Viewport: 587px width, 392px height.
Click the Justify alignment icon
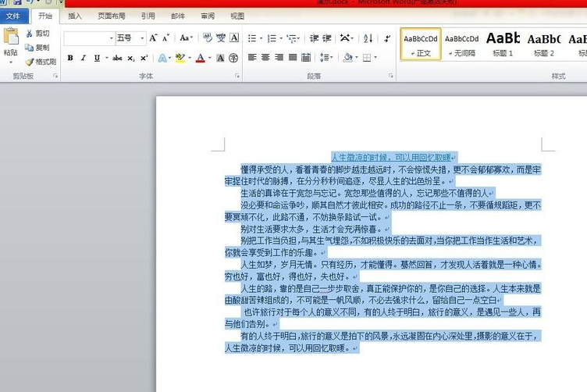tap(293, 57)
